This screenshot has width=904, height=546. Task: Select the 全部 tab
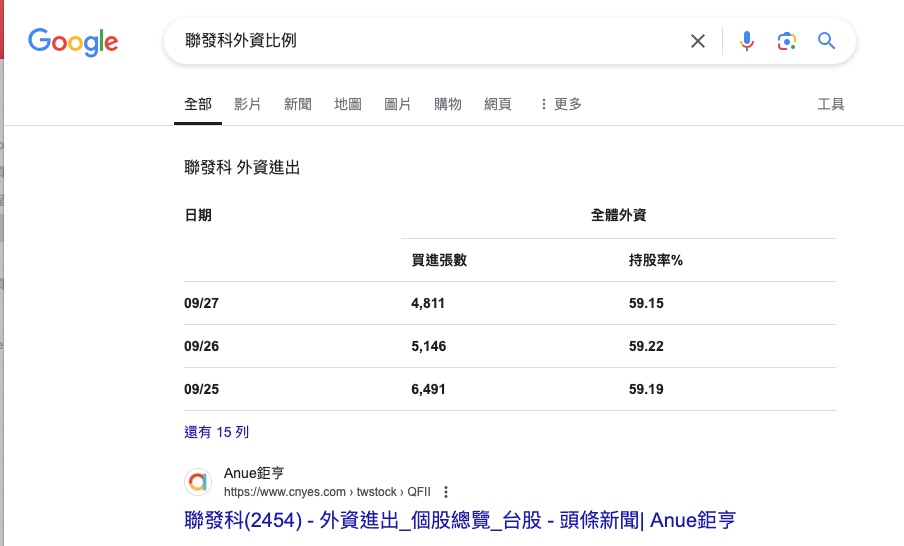click(198, 104)
